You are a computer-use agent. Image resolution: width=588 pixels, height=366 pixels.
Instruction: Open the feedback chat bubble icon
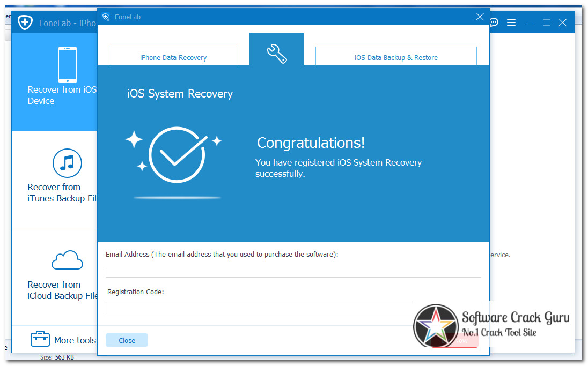(x=494, y=23)
